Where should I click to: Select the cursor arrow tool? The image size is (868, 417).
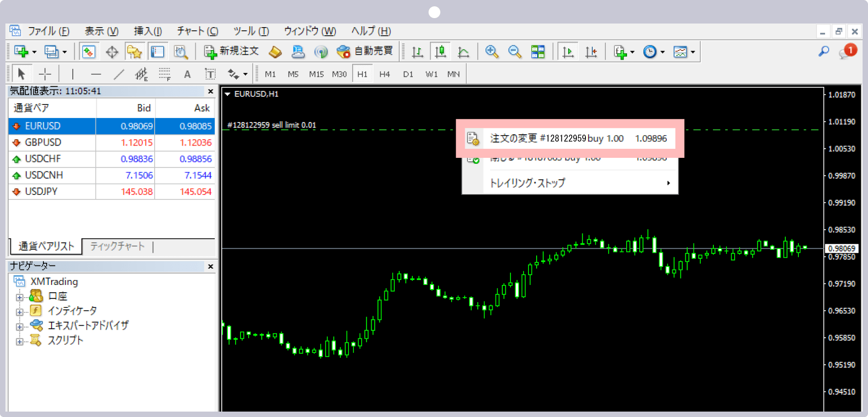[x=21, y=74]
